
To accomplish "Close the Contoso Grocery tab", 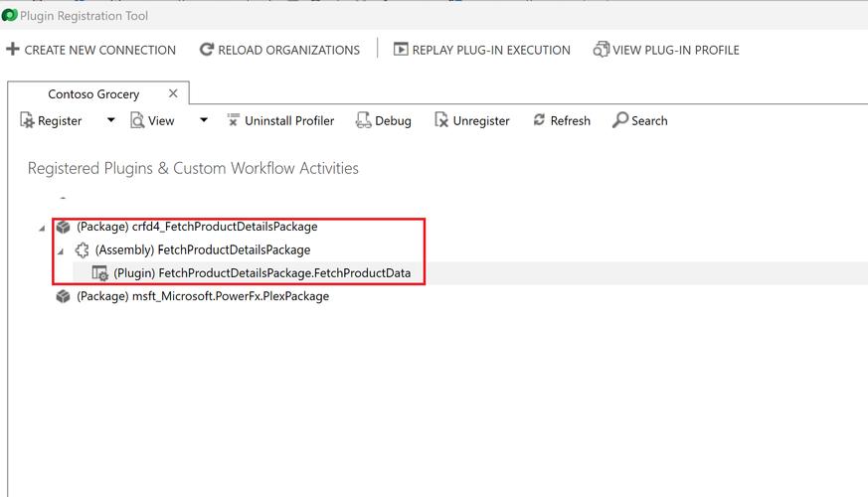I will click(x=173, y=93).
